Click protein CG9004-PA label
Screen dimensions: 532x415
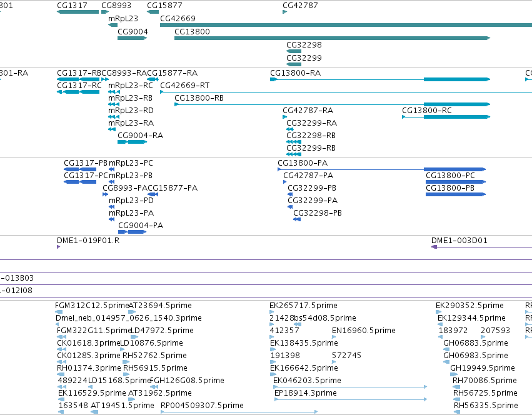pos(141,226)
